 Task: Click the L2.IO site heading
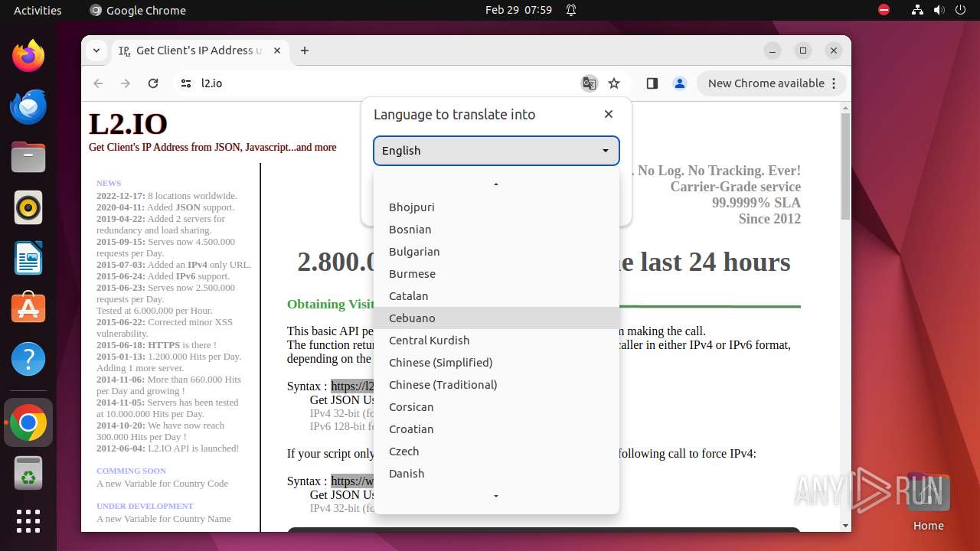(x=128, y=124)
